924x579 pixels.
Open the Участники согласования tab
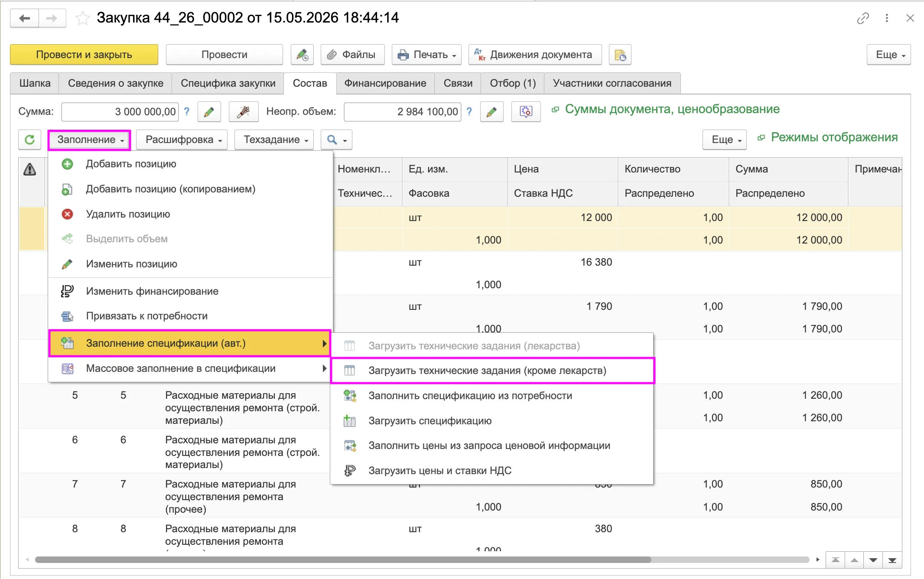click(x=612, y=83)
